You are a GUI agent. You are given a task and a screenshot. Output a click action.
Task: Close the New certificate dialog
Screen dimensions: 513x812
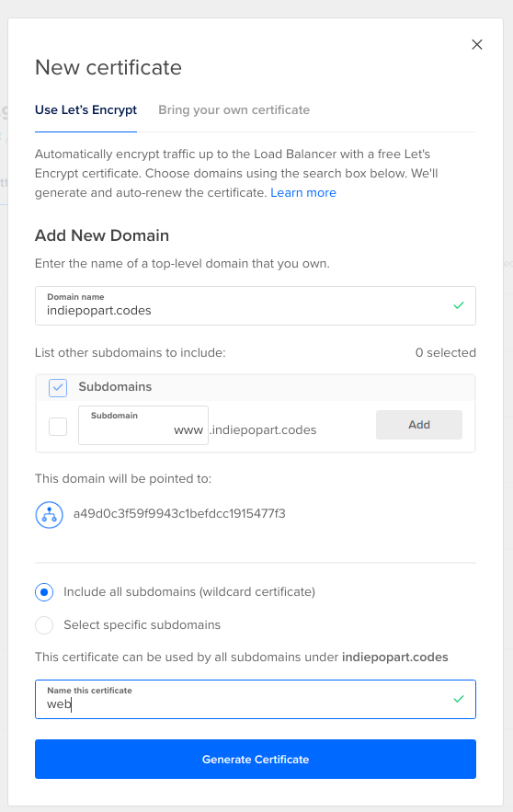click(x=477, y=44)
